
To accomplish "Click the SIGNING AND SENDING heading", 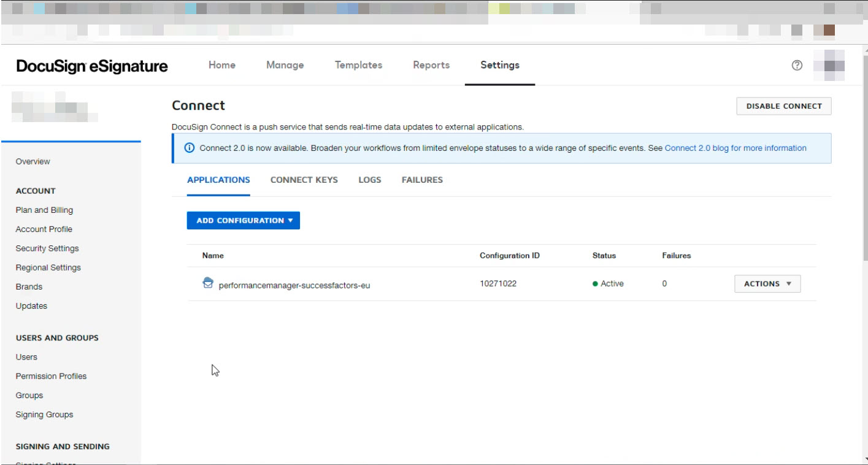I will click(63, 447).
